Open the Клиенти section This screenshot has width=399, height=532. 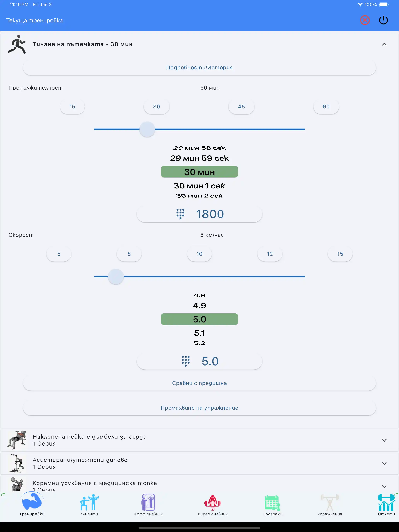(x=89, y=505)
